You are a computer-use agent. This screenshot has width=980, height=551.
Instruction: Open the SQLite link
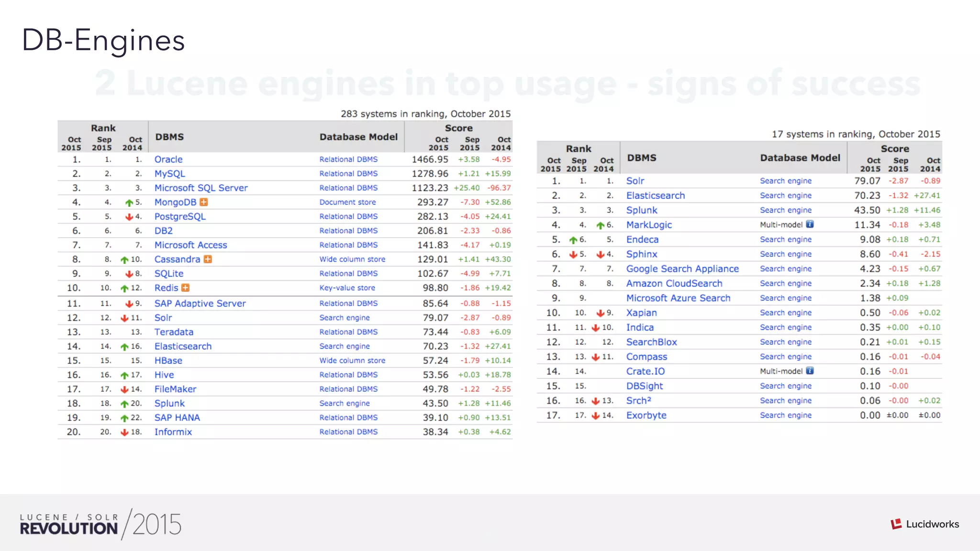[x=169, y=274]
